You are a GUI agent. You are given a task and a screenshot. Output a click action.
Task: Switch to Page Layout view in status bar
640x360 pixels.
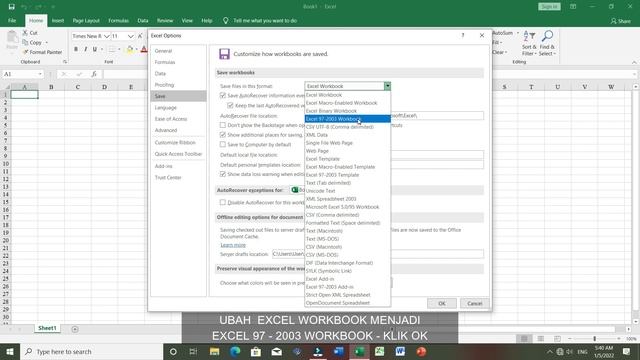coord(540,339)
